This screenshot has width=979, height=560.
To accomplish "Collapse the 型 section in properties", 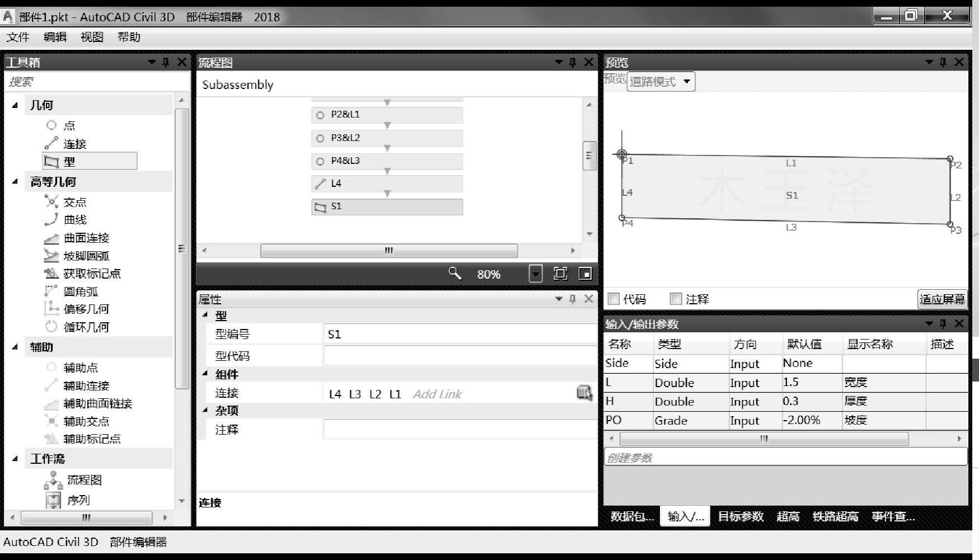I will click(205, 315).
